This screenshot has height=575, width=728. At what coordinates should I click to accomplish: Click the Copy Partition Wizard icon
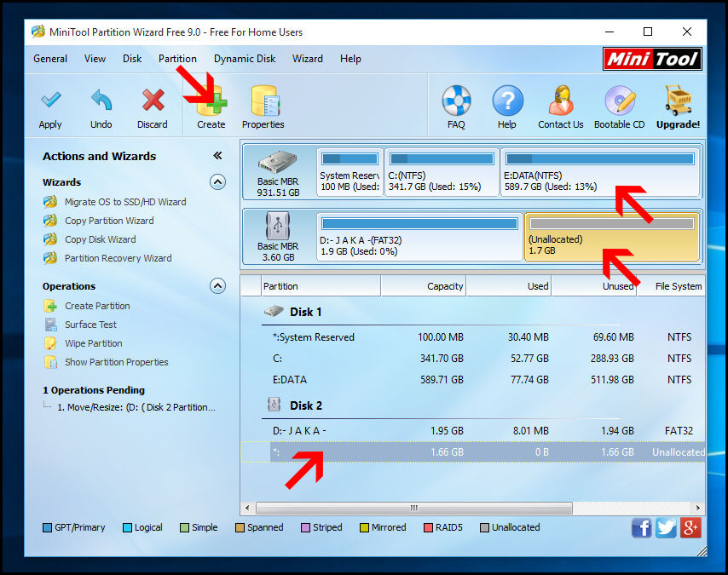50,221
